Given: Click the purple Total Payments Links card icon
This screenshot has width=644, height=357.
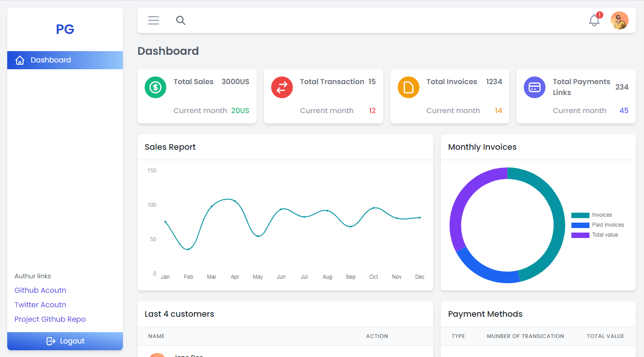Looking at the screenshot, I should (534, 87).
